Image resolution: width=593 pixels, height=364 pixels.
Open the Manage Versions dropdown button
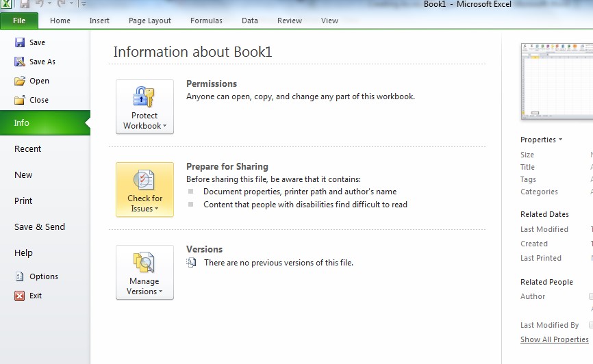(x=145, y=272)
